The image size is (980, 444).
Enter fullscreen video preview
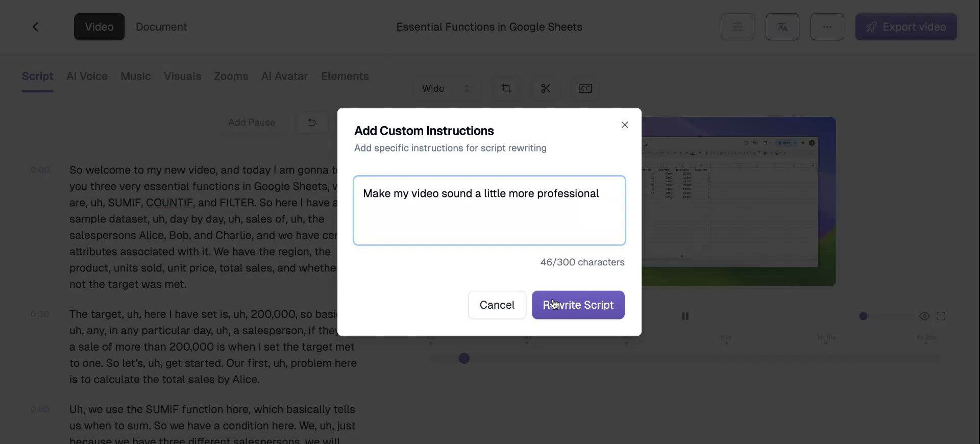point(941,316)
